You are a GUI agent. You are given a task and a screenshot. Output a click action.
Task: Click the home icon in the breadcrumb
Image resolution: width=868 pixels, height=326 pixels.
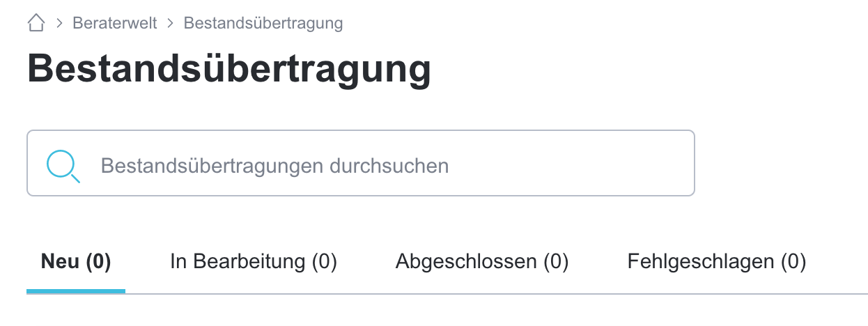36,24
